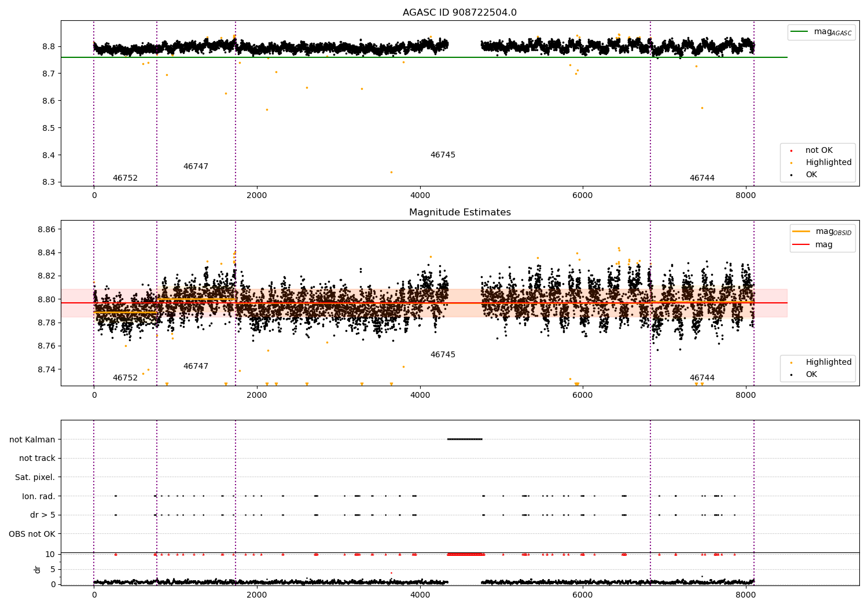868x608 pixels.
Task: Click the '46745' label in Magnitude Estimates plot
Action: pos(443,354)
